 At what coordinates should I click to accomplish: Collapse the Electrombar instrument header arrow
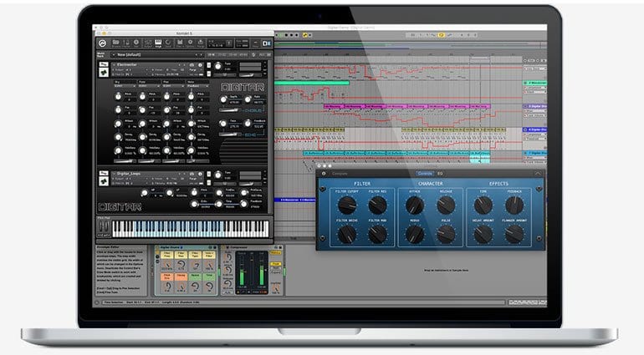point(115,65)
